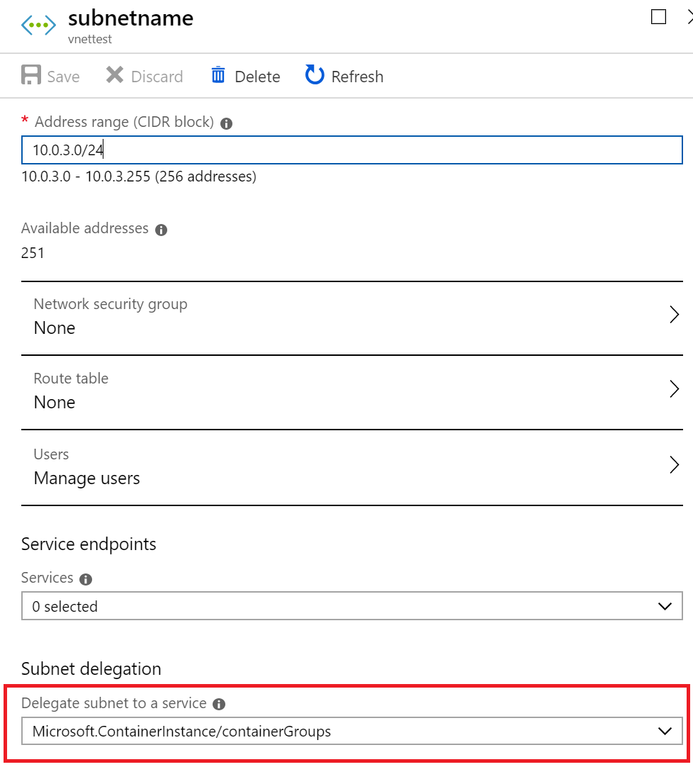Image resolution: width=693 pixels, height=784 pixels.
Task: Click the Discard X icon
Action: point(114,75)
